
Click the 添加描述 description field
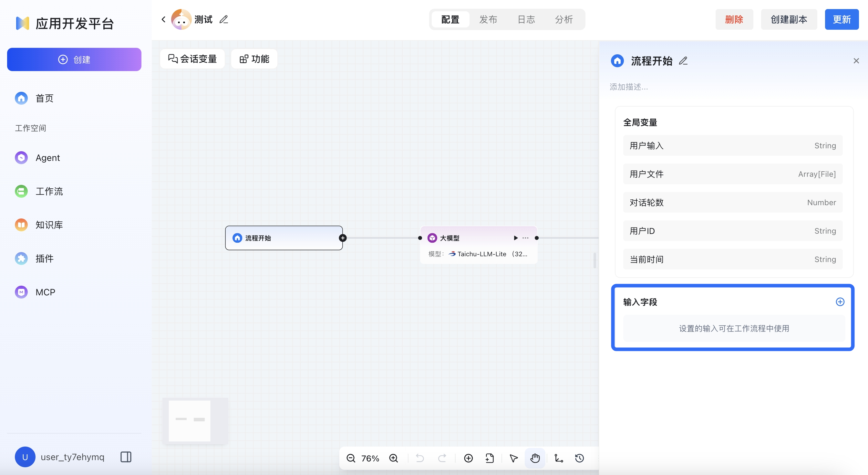[629, 87]
